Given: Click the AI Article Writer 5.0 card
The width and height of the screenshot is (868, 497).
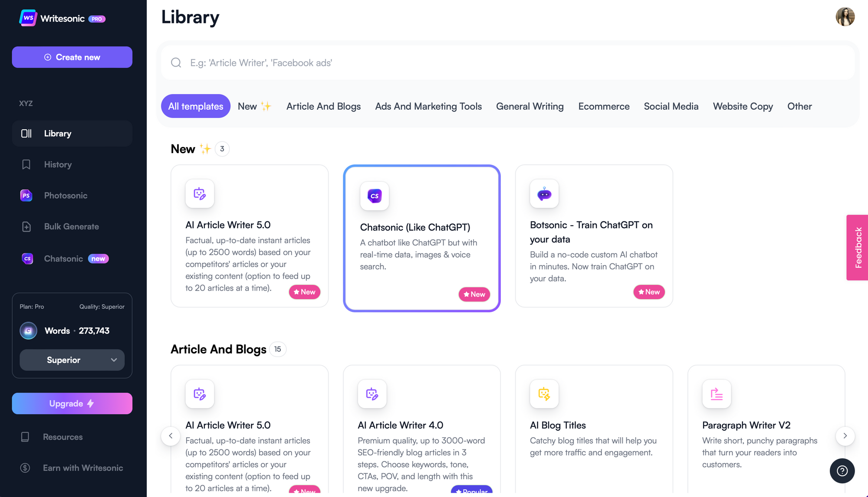Looking at the screenshot, I should [x=249, y=236].
